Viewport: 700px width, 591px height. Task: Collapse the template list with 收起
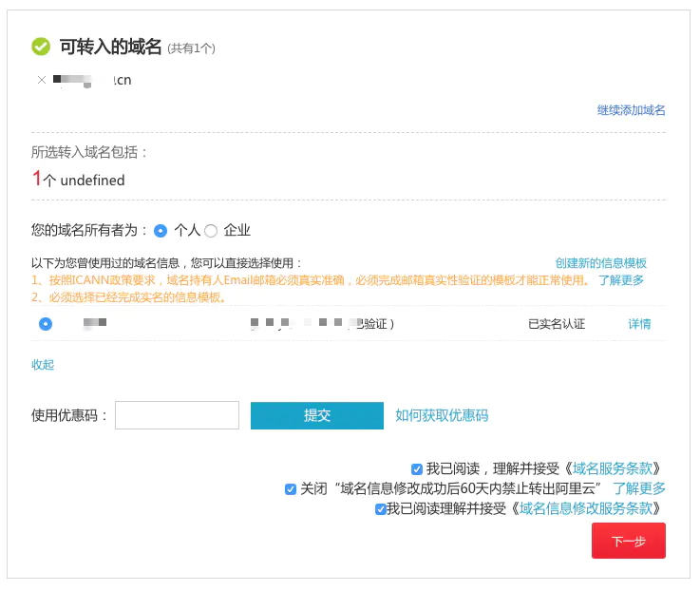(x=43, y=365)
